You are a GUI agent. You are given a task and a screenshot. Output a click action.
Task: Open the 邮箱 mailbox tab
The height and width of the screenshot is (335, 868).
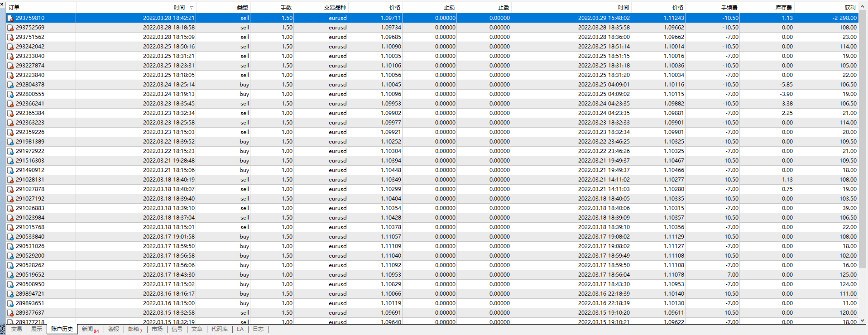pos(135,329)
